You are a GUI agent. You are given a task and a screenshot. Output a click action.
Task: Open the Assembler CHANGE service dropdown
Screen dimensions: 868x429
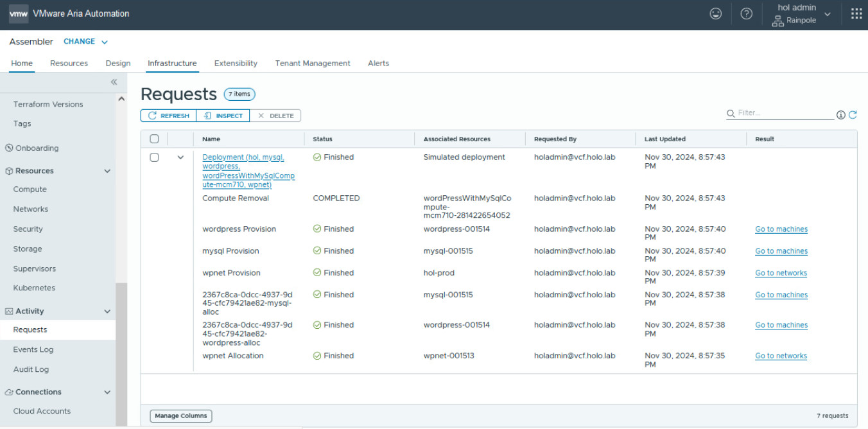point(85,42)
